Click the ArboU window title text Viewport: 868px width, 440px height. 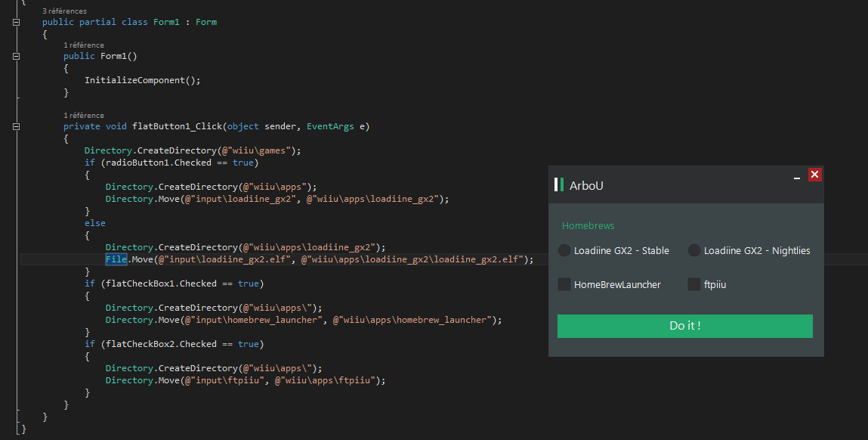(x=586, y=185)
